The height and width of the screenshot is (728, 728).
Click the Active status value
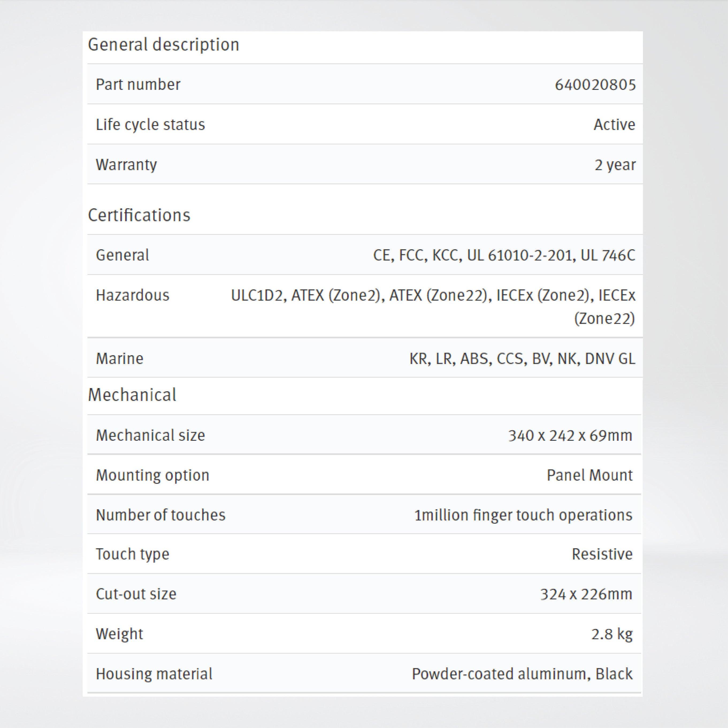click(614, 125)
